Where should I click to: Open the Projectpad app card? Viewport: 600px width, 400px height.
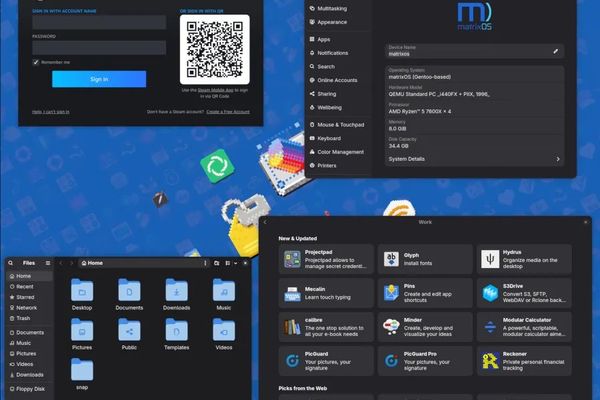tap(326, 259)
